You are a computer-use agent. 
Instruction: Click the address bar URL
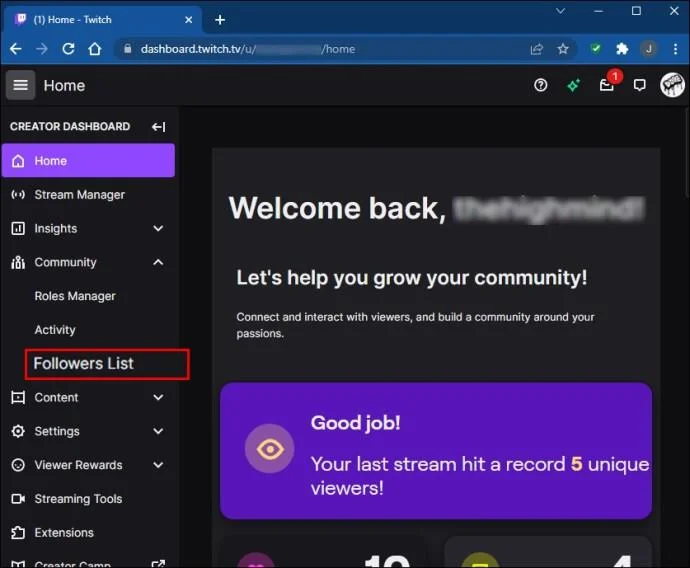click(248, 49)
